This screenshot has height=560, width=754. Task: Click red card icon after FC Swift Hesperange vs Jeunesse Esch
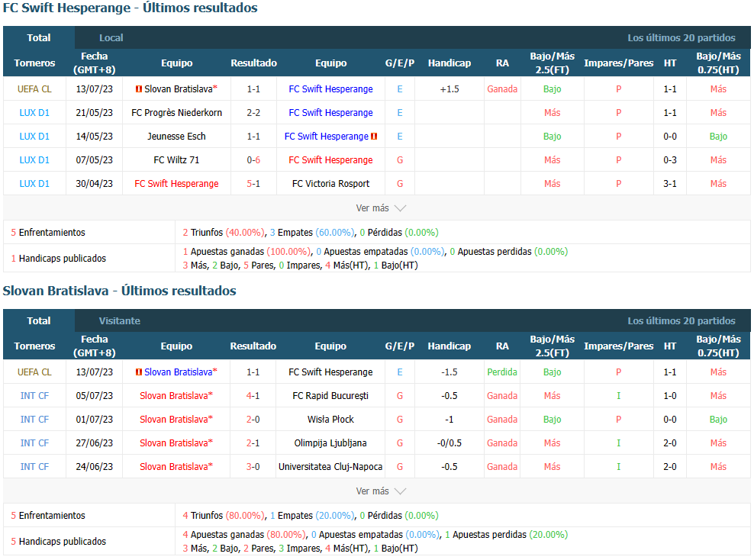[x=374, y=137]
